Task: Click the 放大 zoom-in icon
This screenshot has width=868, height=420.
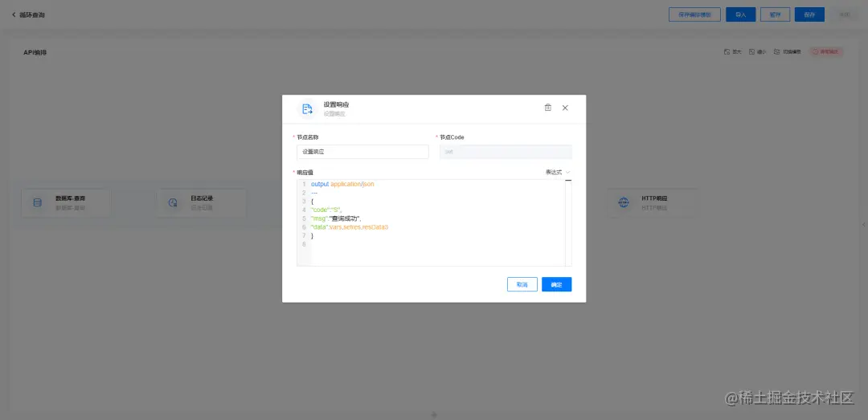Action: [727, 51]
